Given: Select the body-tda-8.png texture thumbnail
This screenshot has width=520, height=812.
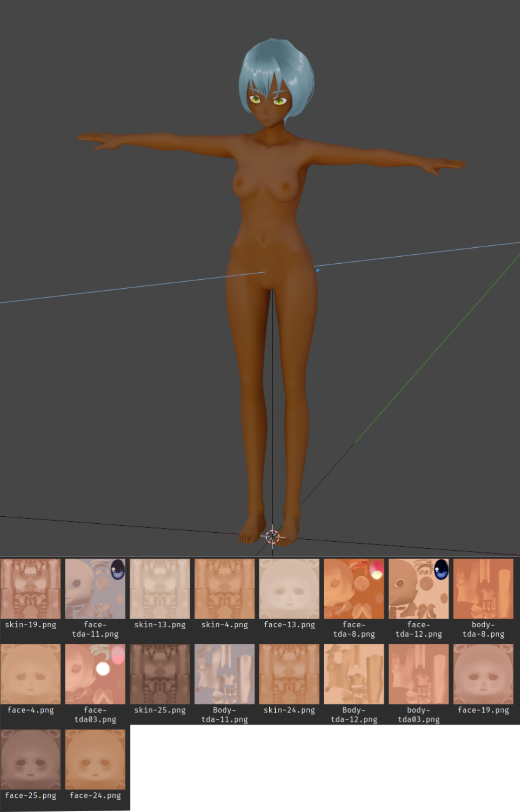Looking at the screenshot, I should 483,589.
